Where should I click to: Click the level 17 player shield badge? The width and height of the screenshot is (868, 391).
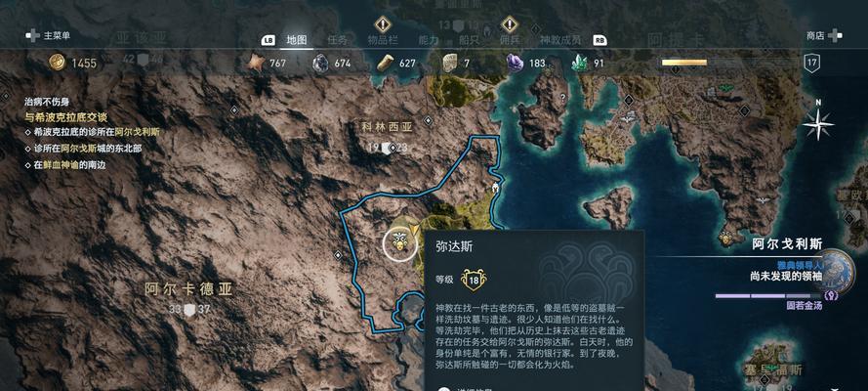pyautogui.click(x=811, y=63)
